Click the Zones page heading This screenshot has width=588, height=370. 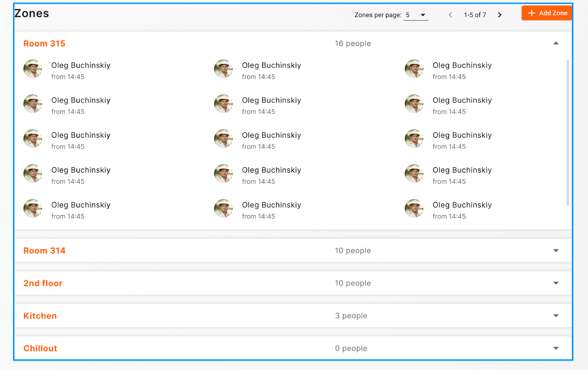[32, 14]
